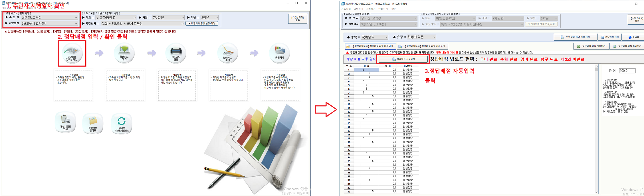644x196 pixels.
Task: Open the 인쇄하기 menu in right window
Action: click(x=383, y=9)
